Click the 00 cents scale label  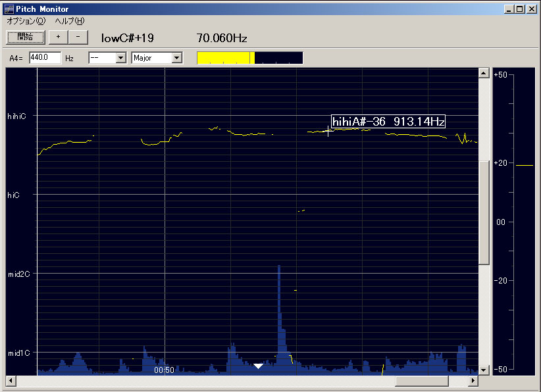[x=501, y=222]
